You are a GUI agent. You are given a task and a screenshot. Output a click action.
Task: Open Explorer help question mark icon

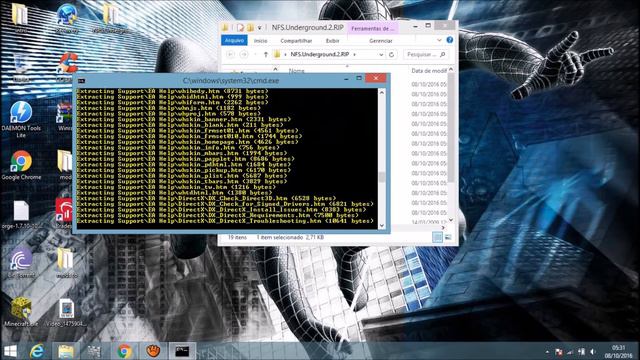449,40
